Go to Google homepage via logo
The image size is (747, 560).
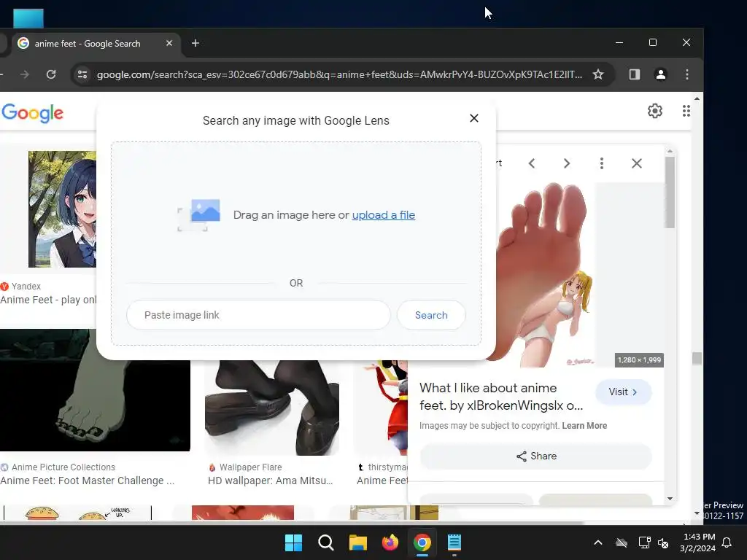32,113
